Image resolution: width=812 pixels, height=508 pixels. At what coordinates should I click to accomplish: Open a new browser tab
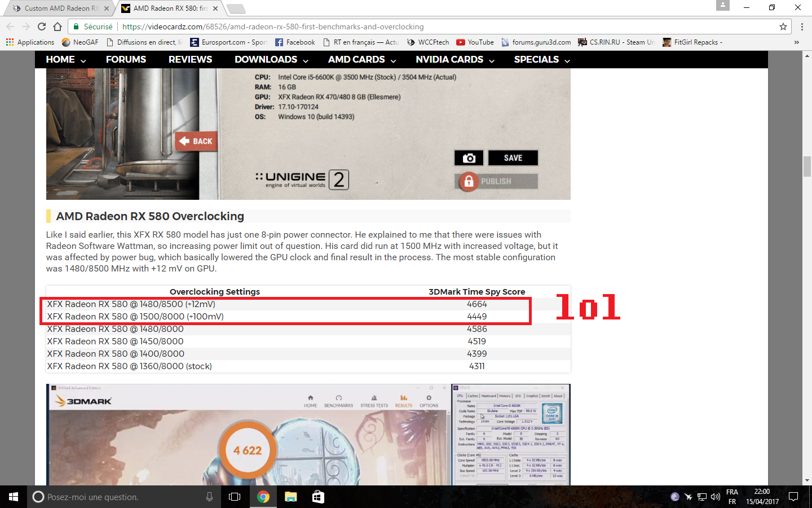[x=236, y=8]
